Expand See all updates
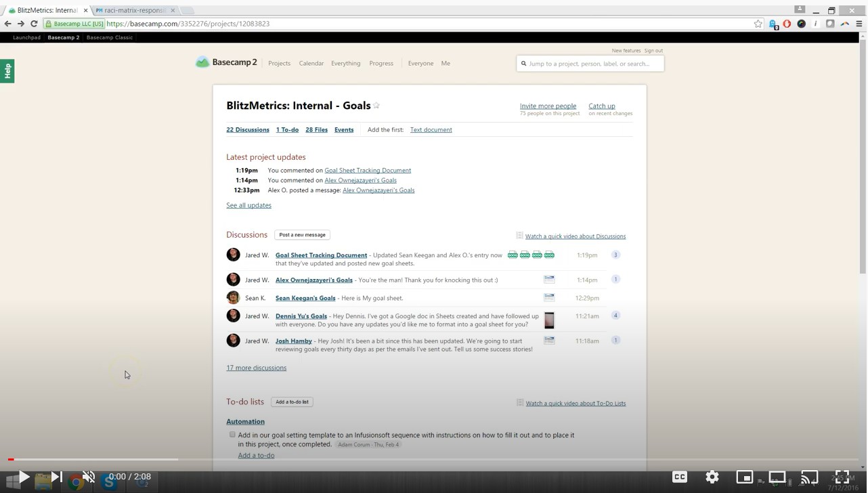The height and width of the screenshot is (493, 868). click(x=248, y=205)
